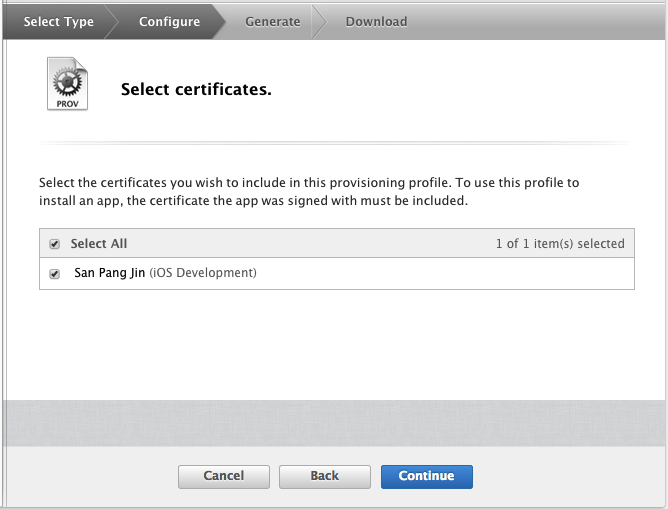Open the Configure step
The height and width of the screenshot is (509, 668).
point(169,21)
